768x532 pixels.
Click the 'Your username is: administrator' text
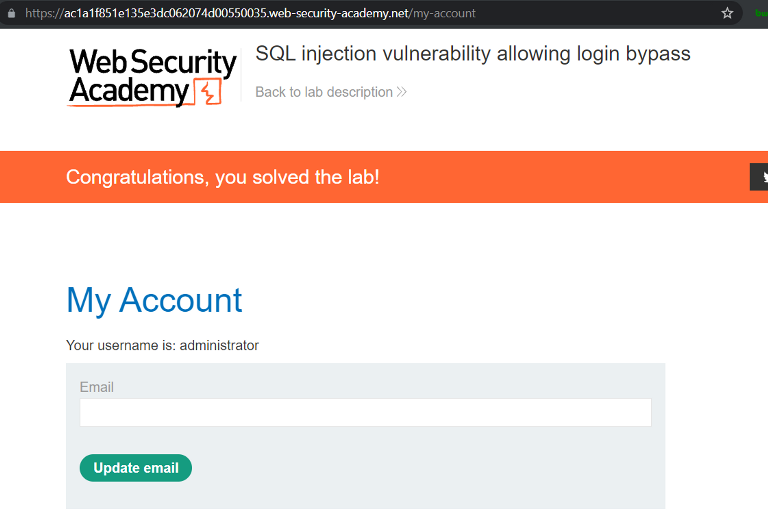pos(162,345)
